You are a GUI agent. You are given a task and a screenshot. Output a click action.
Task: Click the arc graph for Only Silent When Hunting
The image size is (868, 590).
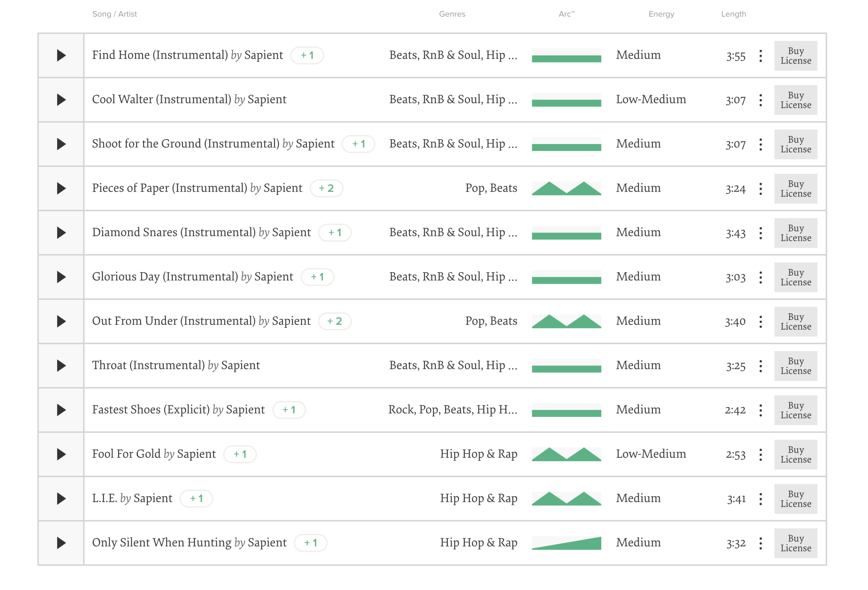(x=566, y=543)
